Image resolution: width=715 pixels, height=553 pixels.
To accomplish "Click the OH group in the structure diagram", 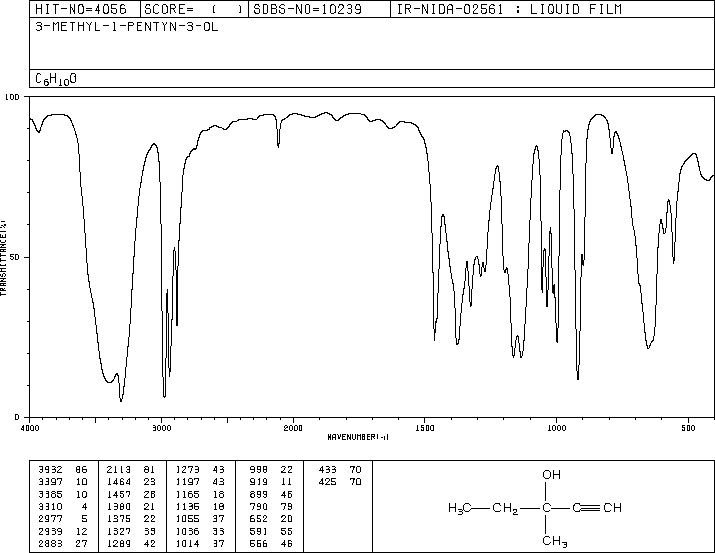I will (x=551, y=475).
